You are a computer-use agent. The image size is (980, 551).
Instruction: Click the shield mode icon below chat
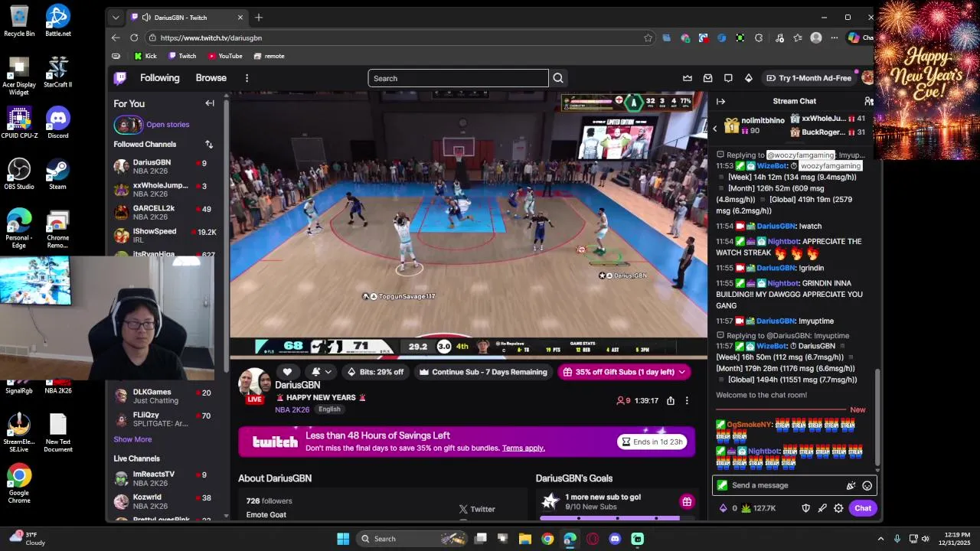point(805,508)
